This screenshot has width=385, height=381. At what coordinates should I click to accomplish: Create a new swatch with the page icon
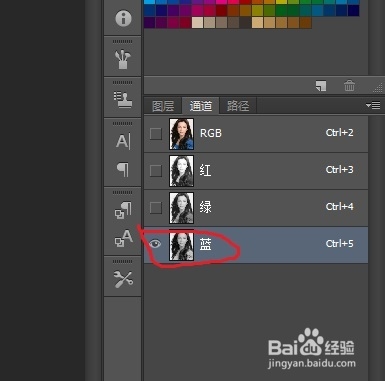tap(321, 86)
